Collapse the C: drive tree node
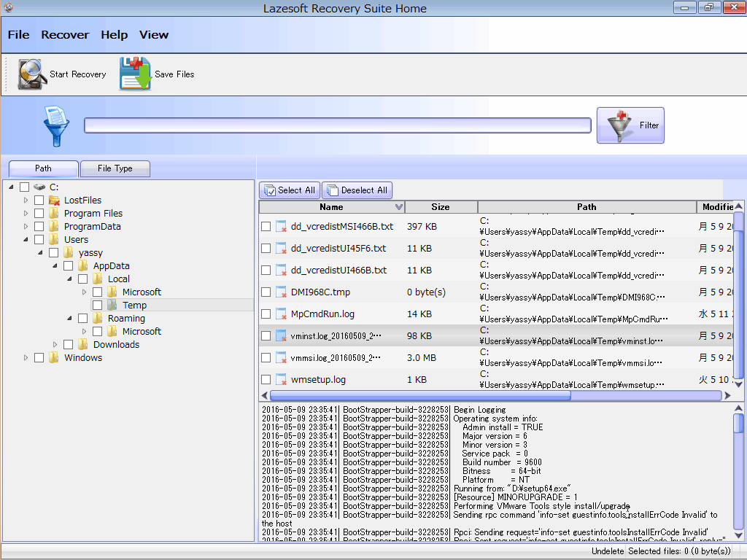 pyautogui.click(x=11, y=187)
